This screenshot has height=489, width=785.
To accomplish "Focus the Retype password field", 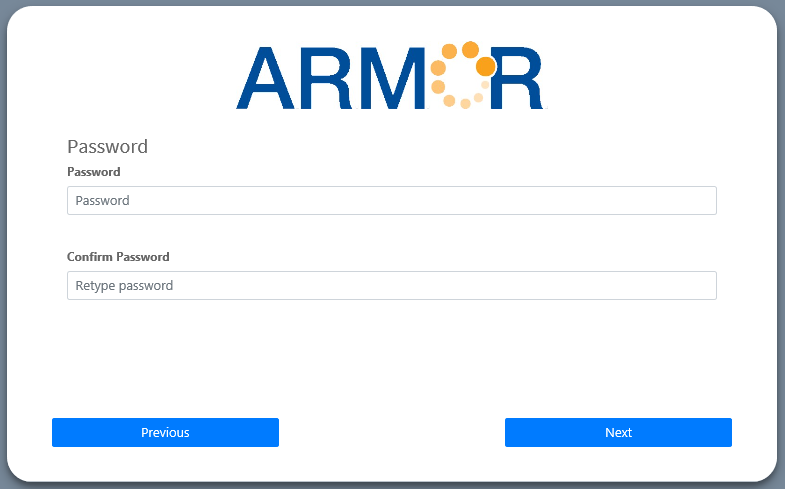I will [x=391, y=286].
